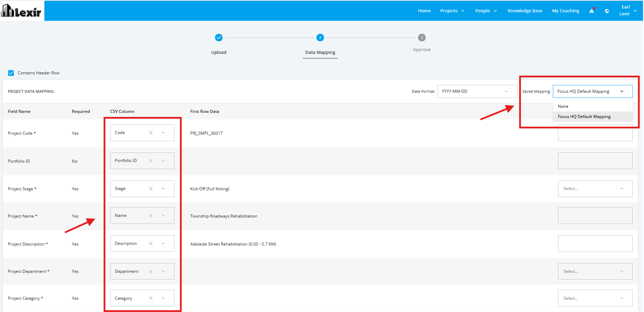This screenshot has width=644, height=312.
Task: Click the Project Department * field label
Action: pos(29,271)
